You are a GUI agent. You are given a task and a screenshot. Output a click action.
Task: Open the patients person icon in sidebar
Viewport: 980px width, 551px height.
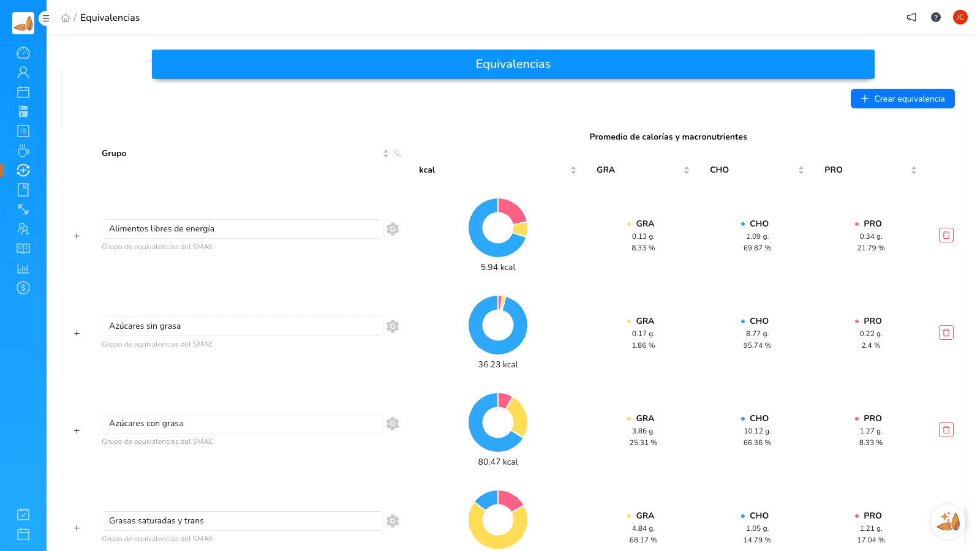tap(23, 72)
